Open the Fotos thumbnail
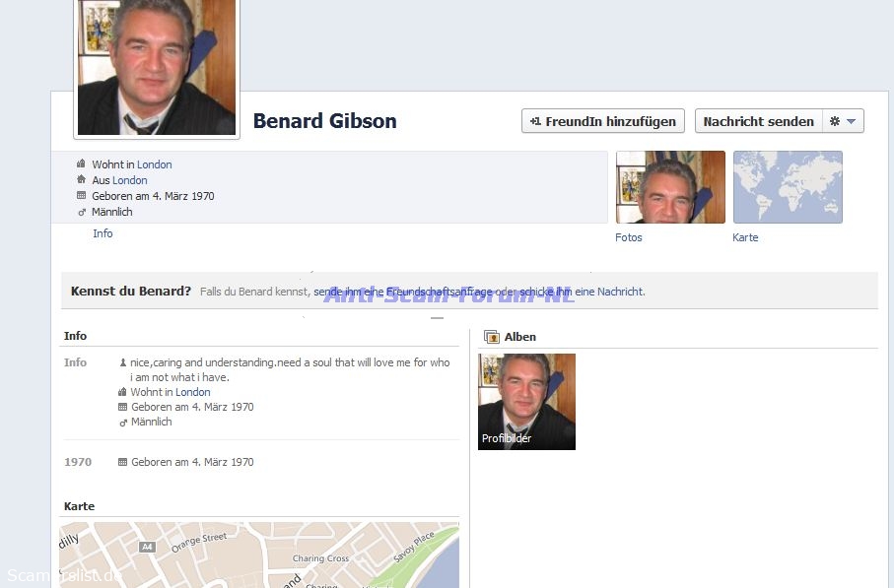The image size is (894, 588). click(x=670, y=187)
